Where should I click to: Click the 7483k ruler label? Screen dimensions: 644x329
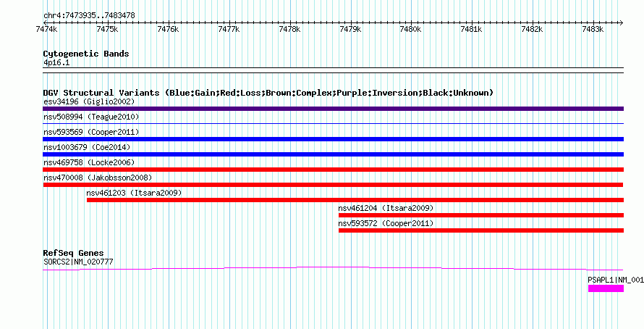(x=593, y=29)
